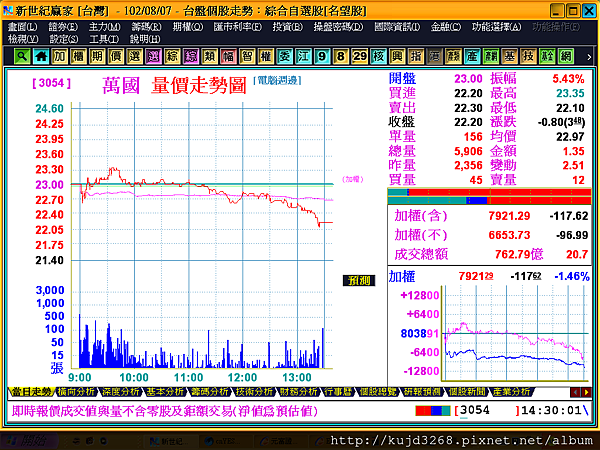600x450 pixels.
Task: Open the 匯市利率(F) menu
Action: click(x=238, y=27)
